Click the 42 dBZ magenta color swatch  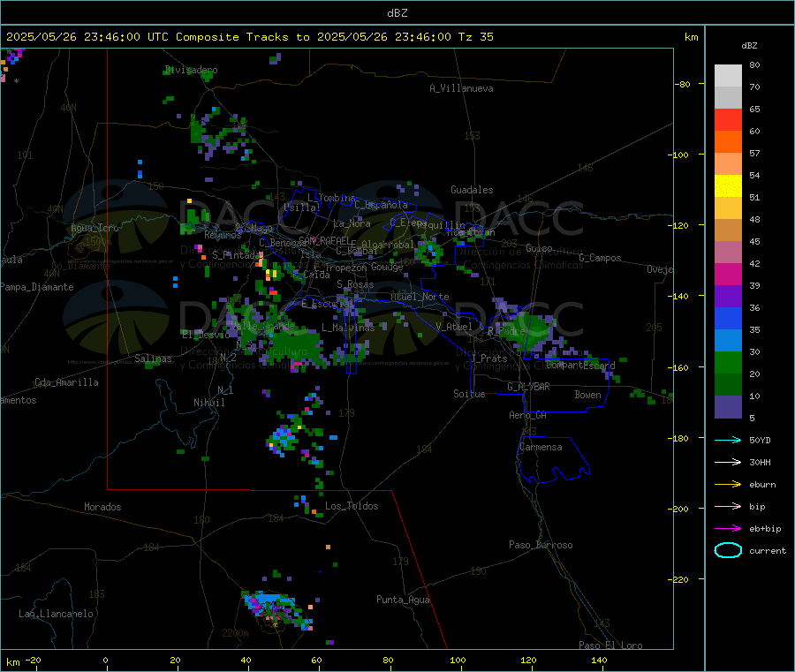728,274
